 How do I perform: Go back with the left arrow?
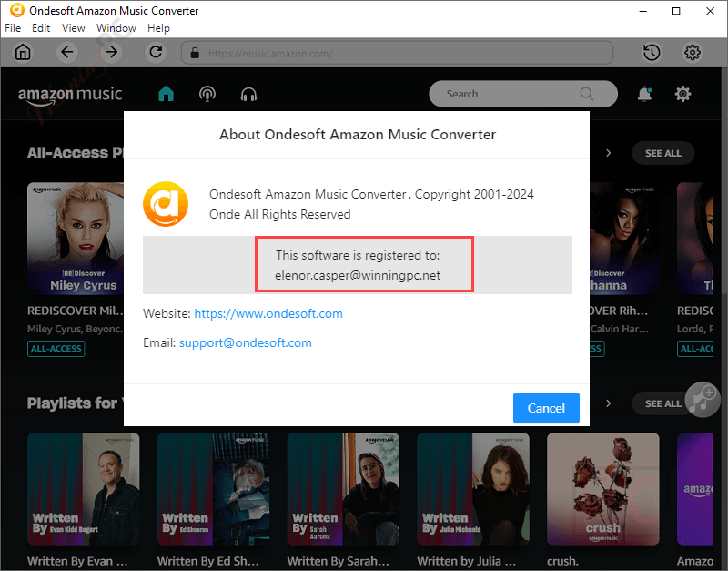tap(67, 52)
